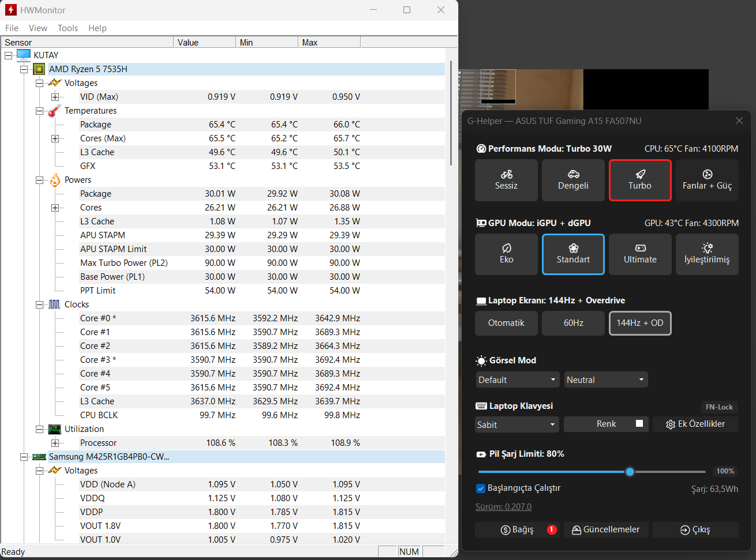Click the HWMonitor vertical scrollbar thumb

[451, 112]
